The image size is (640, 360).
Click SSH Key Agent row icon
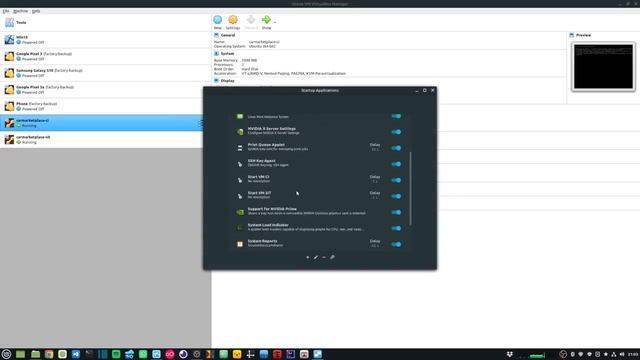[x=240, y=164]
